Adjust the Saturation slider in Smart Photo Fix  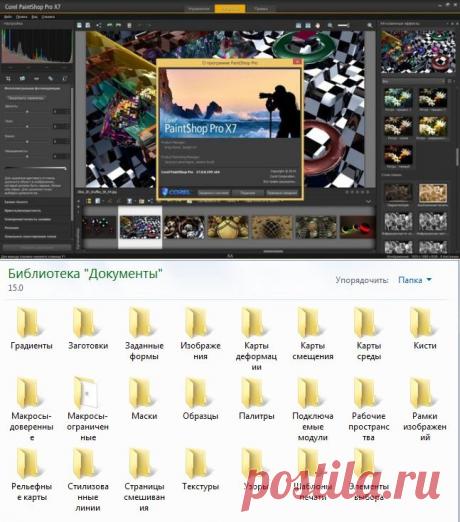point(27,156)
